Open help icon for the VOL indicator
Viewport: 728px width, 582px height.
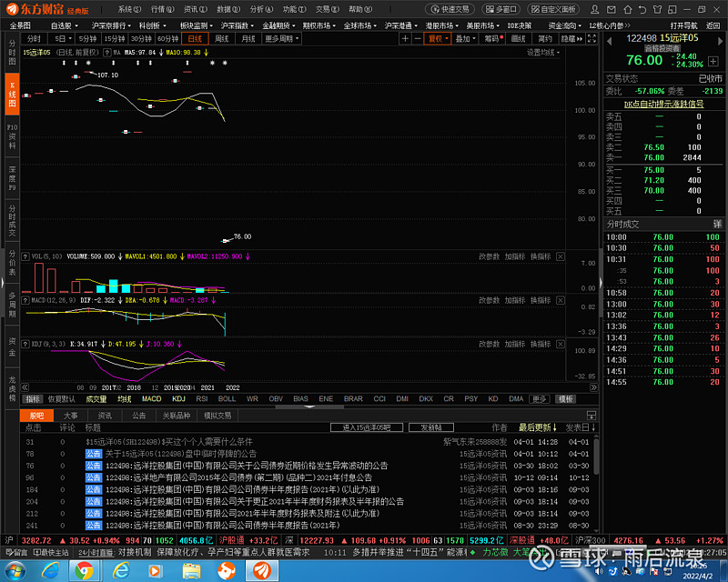click(25, 256)
